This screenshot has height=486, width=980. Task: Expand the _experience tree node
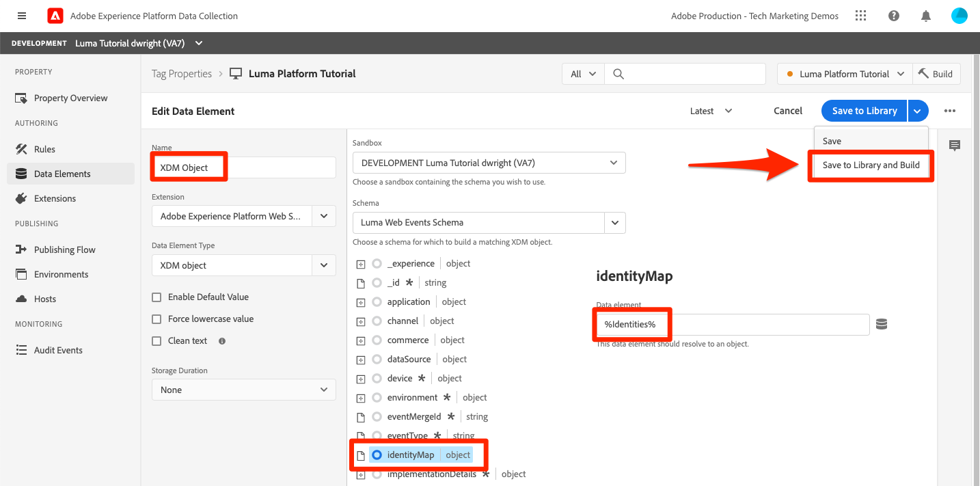[x=361, y=264]
